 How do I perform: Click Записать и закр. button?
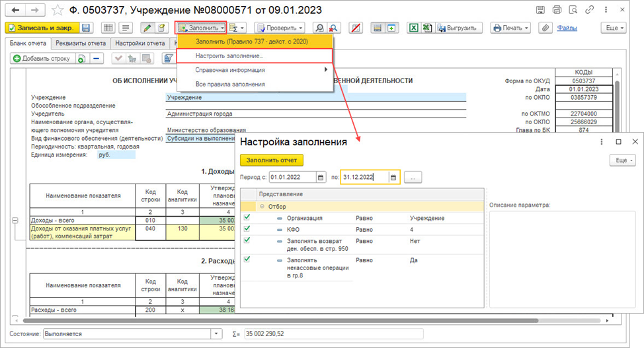coord(42,28)
